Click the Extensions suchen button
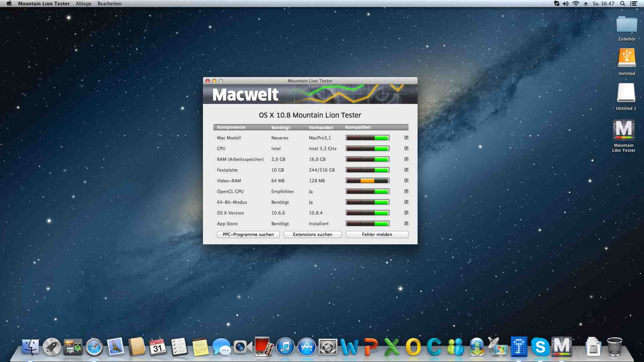This screenshot has width=644, height=362. click(313, 234)
